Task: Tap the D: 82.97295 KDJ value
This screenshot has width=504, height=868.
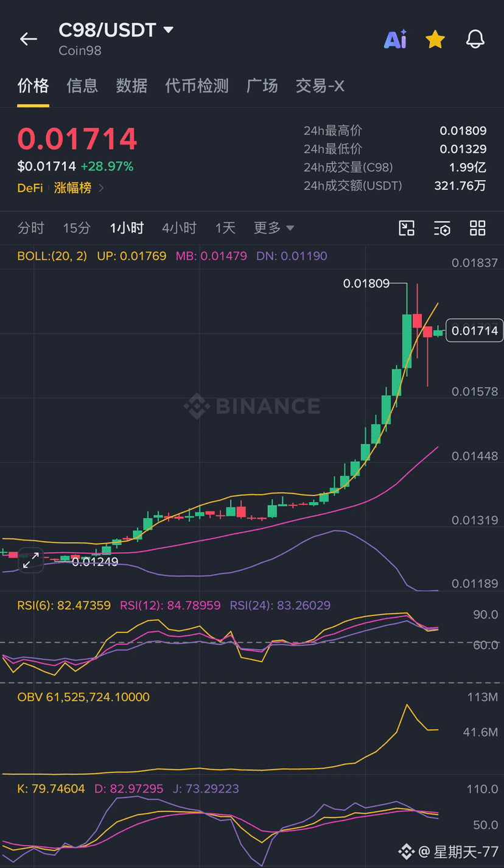Action: 128,789
